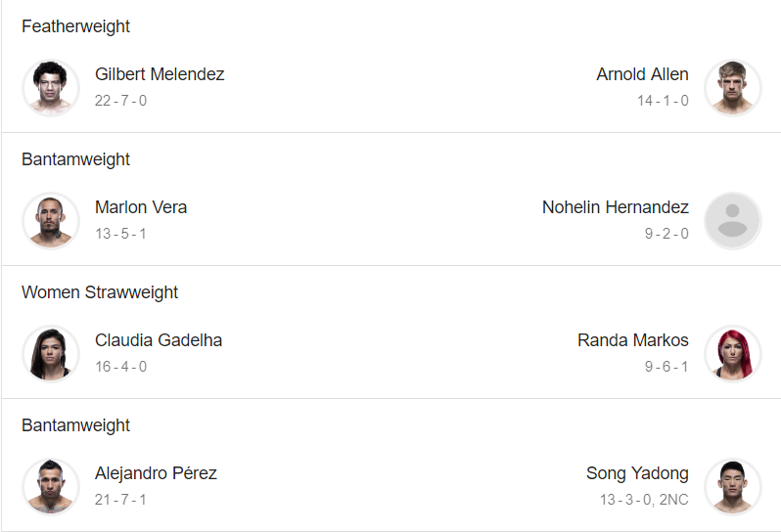Select the Nohelin Hernandez name
This screenshot has width=781, height=532.
coord(616,207)
